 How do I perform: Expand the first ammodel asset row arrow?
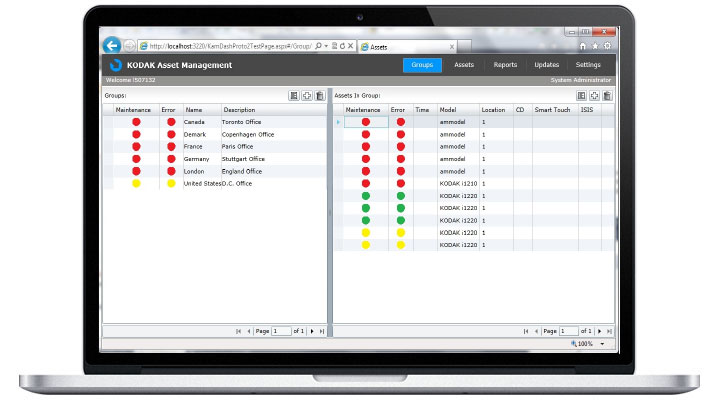click(x=338, y=122)
